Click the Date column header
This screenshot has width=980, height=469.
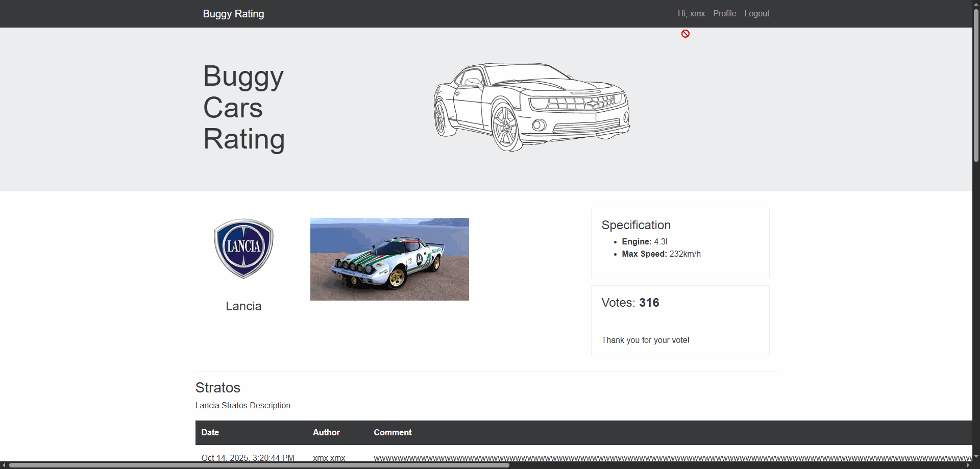[210, 432]
